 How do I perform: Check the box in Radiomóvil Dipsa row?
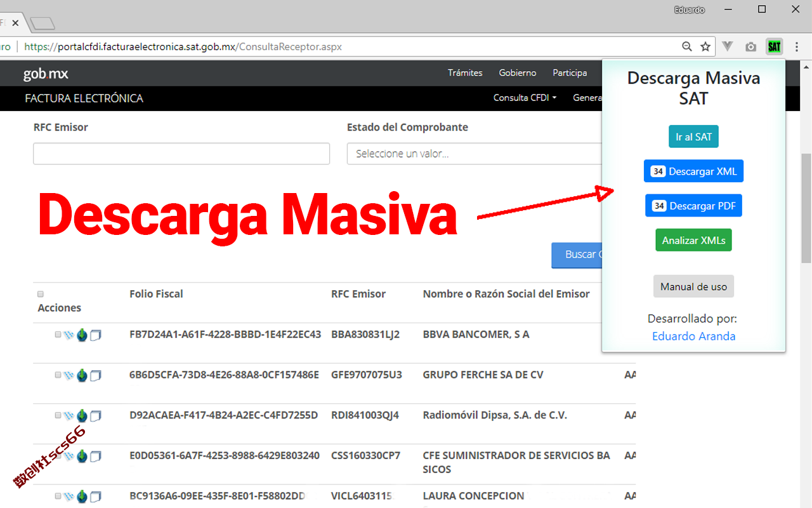[58, 415]
